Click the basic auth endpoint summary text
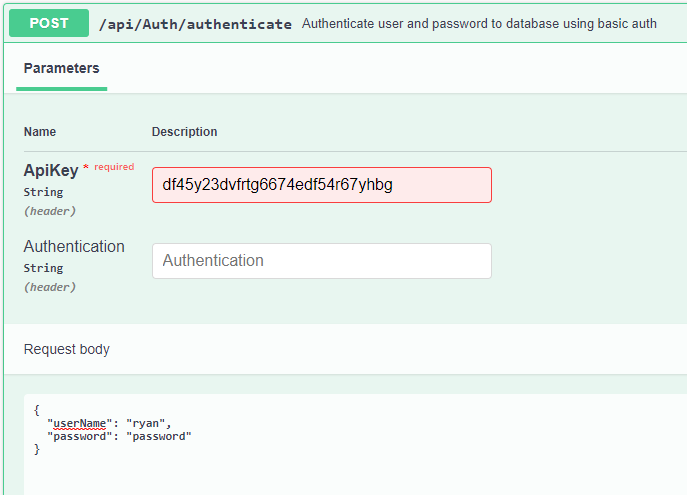The image size is (687, 495). (479, 24)
